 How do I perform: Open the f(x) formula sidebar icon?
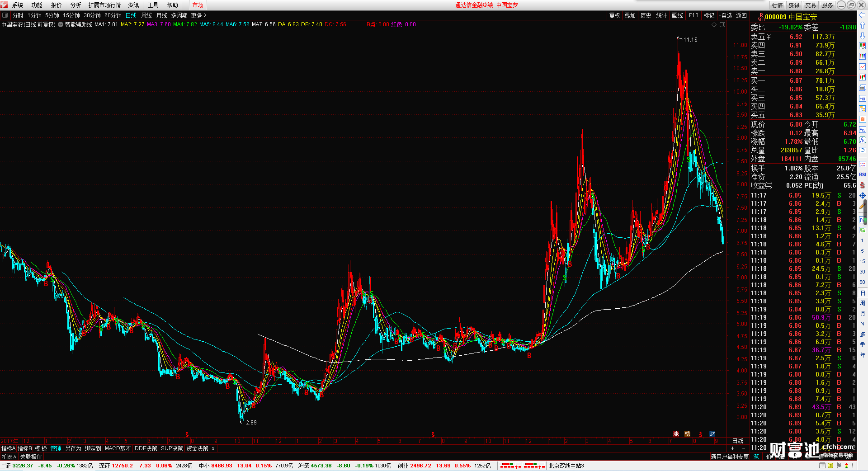(862, 140)
